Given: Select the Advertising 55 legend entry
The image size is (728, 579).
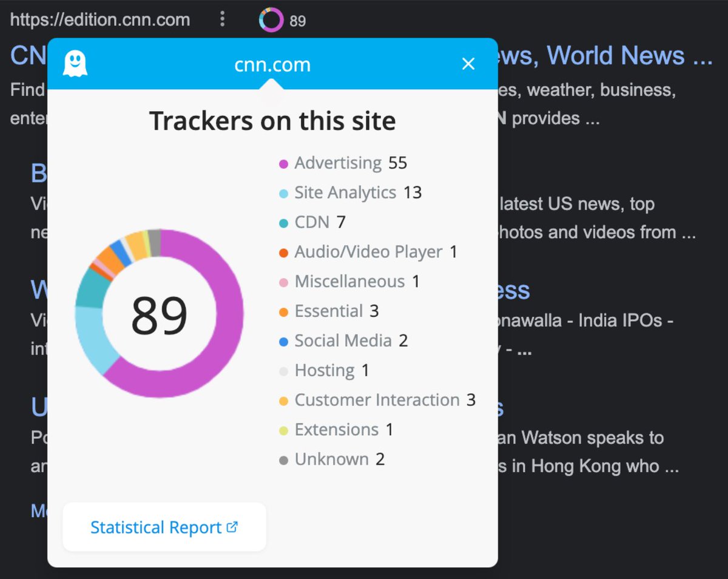Looking at the screenshot, I should (x=343, y=163).
